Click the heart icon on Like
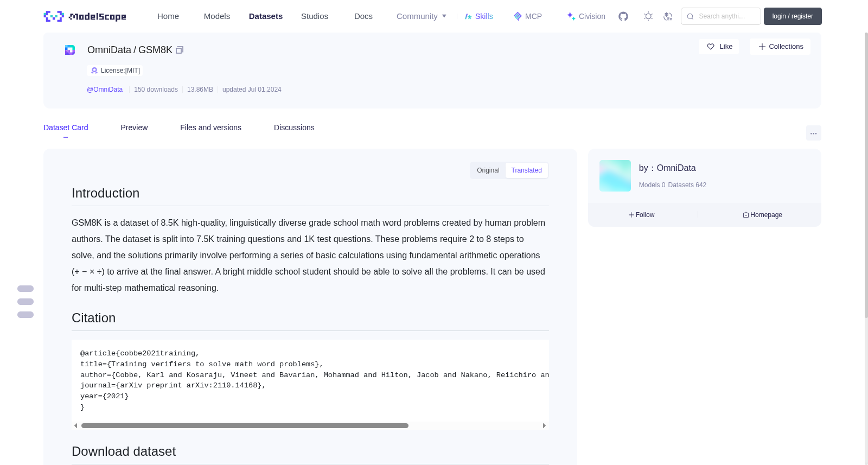868x465 pixels. (711, 47)
